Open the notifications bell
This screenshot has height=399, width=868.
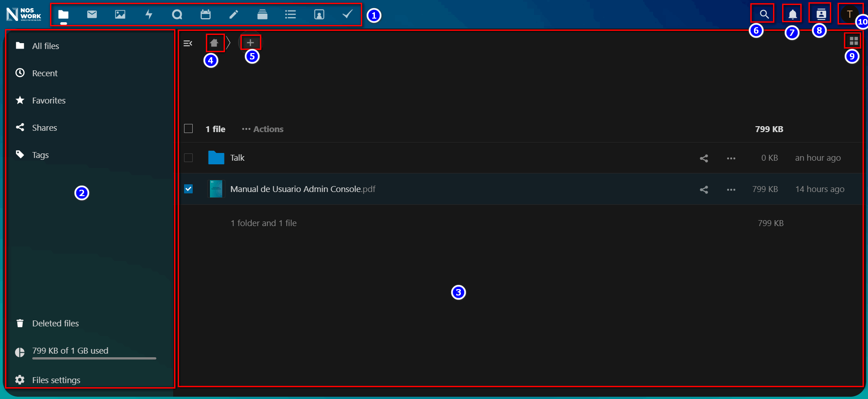click(x=793, y=14)
